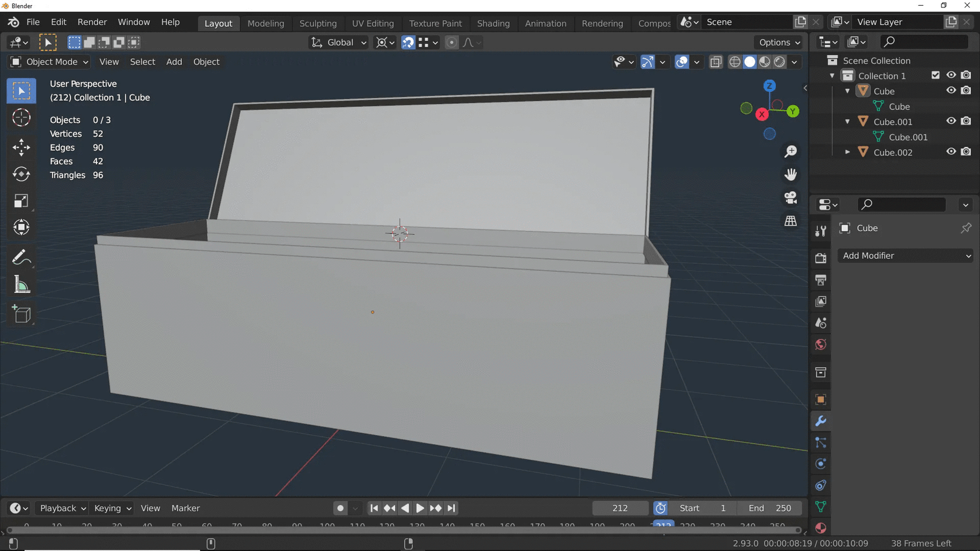Toggle the camera view icon
This screenshot has height=551, width=980.
pos(791,197)
